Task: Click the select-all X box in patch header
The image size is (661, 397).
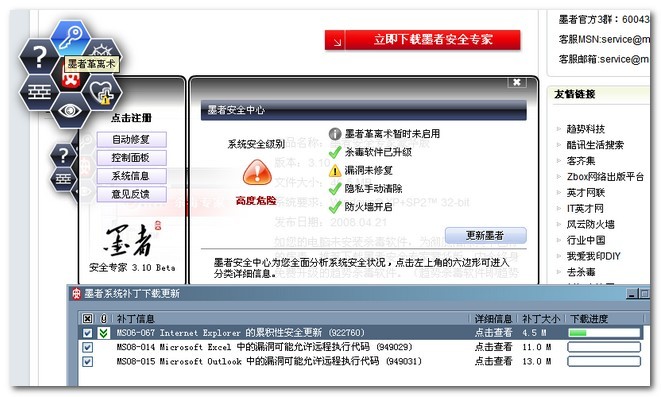Action: pos(87,318)
